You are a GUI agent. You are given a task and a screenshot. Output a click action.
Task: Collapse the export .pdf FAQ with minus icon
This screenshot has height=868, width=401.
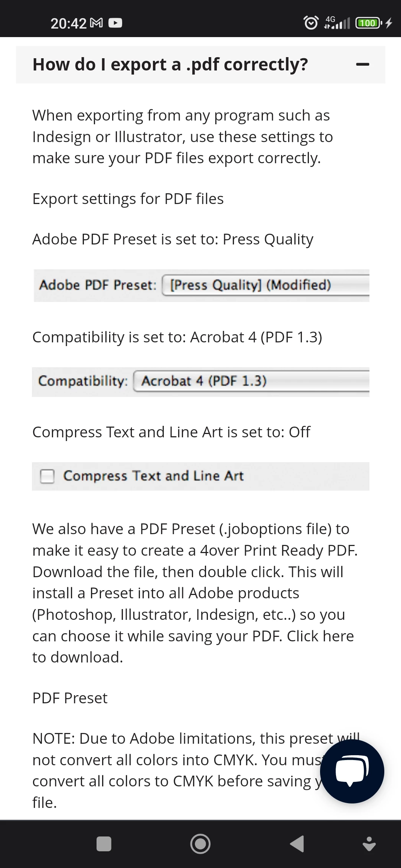click(x=362, y=65)
